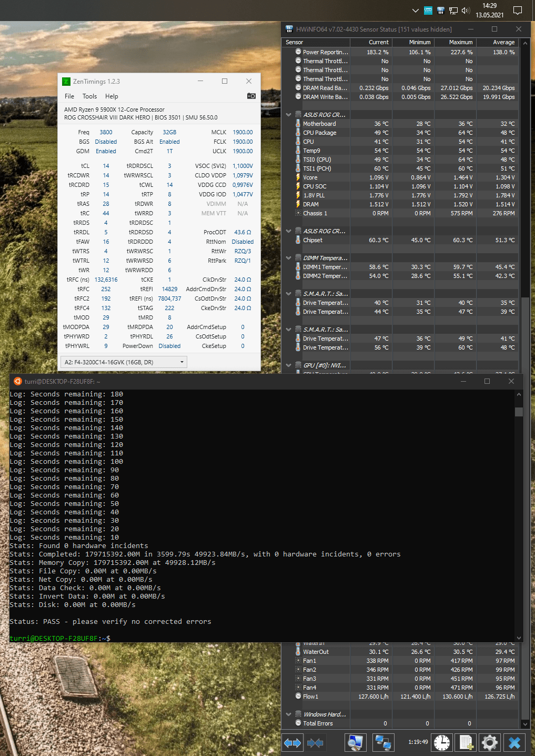Open the ZenTimings Help menu
The width and height of the screenshot is (535, 756).
pos(112,96)
